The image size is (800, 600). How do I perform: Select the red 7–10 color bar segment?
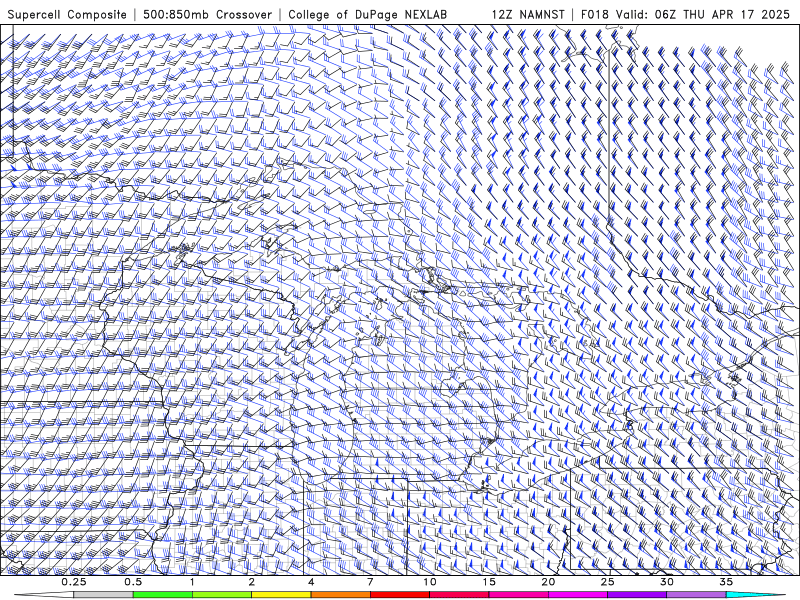(x=400, y=595)
